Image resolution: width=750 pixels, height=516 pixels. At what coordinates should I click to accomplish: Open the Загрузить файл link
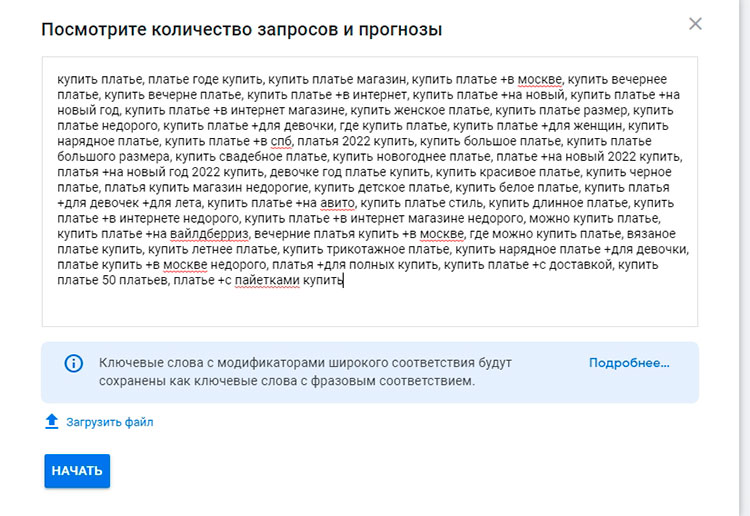109,423
